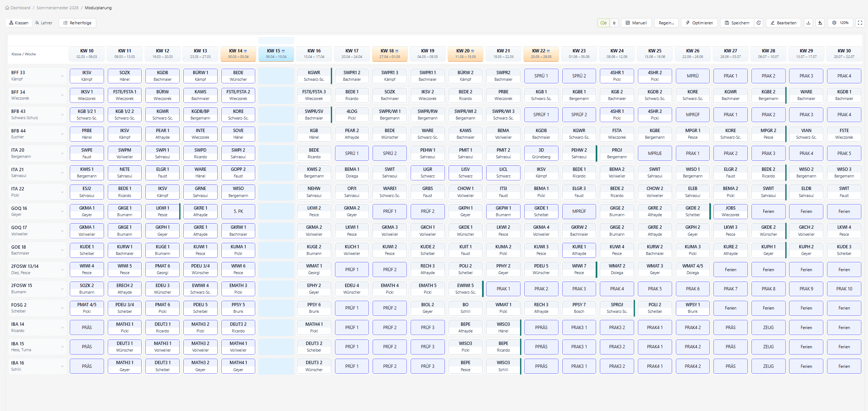This screenshot has height=411, width=868.
Task: Expand the BFF 33 class row
Action: tap(62, 76)
